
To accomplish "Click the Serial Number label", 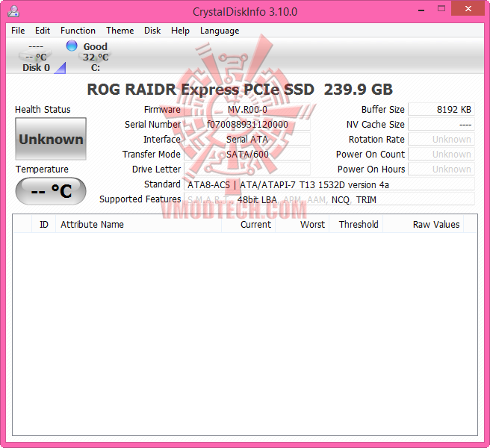I will pyautogui.click(x=152, y=125).
